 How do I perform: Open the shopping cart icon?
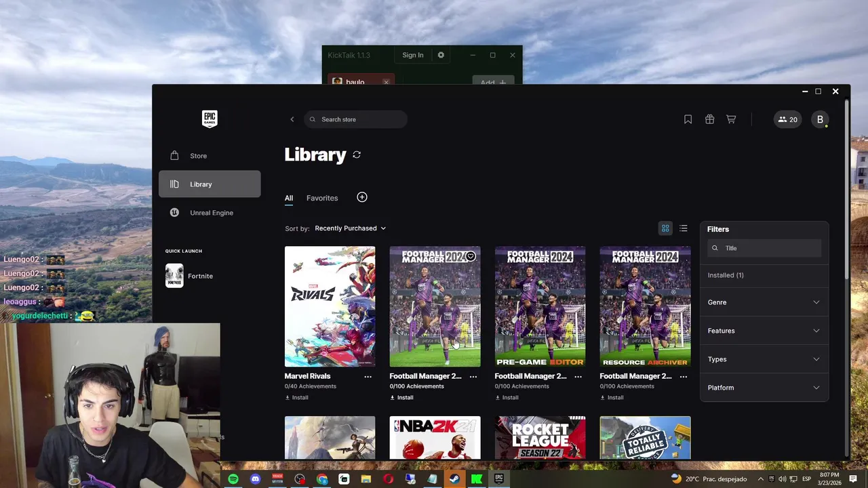(x=731, y=119)
